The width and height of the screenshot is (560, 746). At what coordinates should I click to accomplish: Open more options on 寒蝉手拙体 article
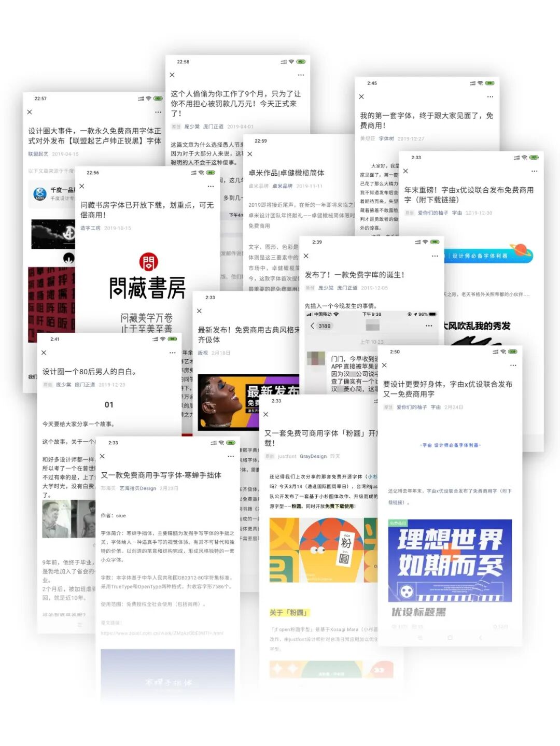point(231,456)
